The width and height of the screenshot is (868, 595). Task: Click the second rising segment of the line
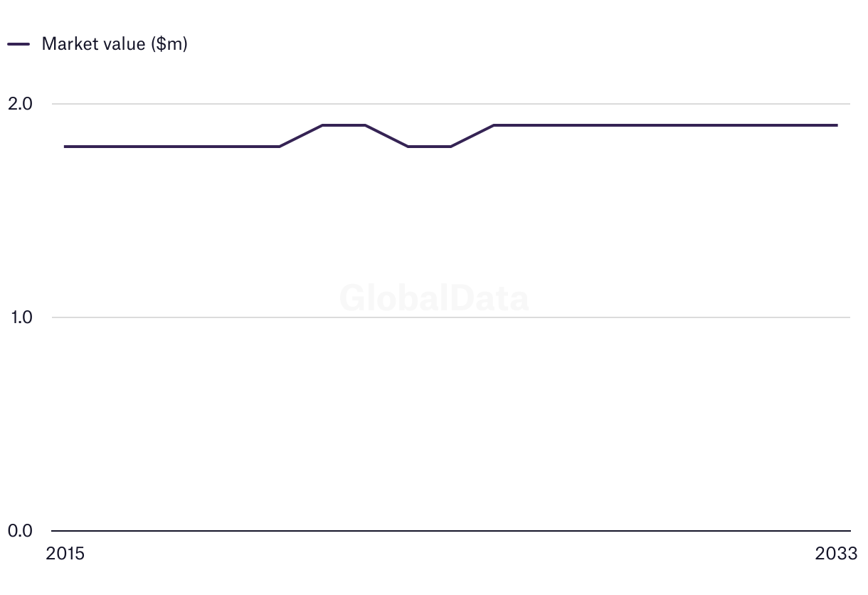tap(472, 136)
